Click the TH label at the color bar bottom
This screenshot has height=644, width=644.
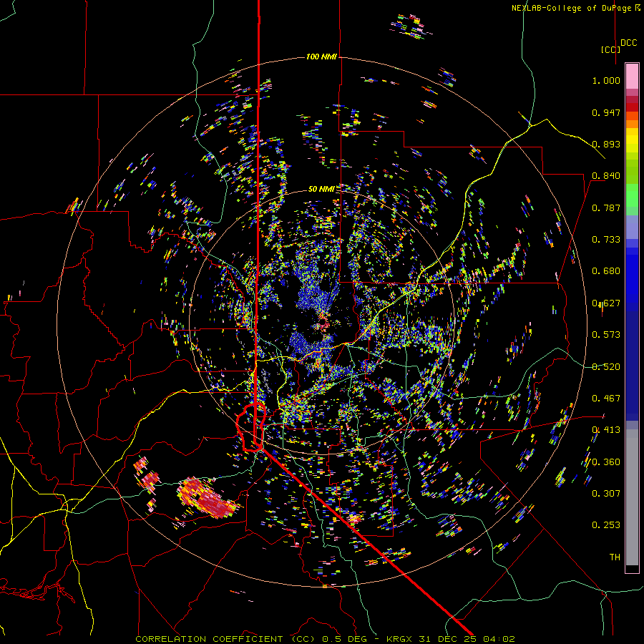615,557
